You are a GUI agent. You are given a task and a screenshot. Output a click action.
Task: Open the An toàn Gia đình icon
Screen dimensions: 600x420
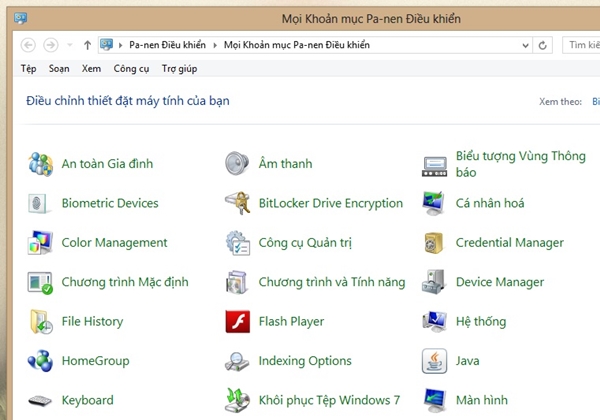[40, 164]
